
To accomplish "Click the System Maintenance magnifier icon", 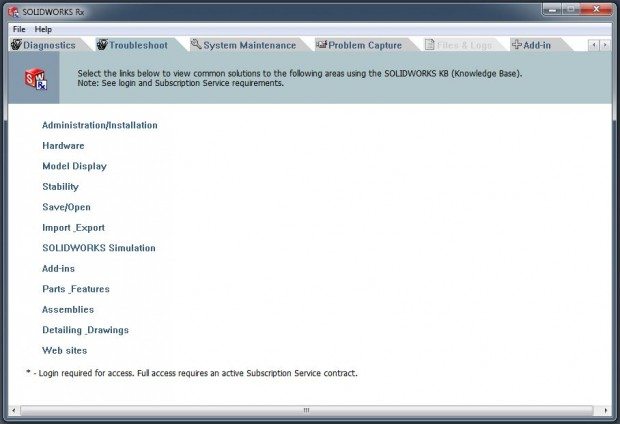I will tap(196, 45).
